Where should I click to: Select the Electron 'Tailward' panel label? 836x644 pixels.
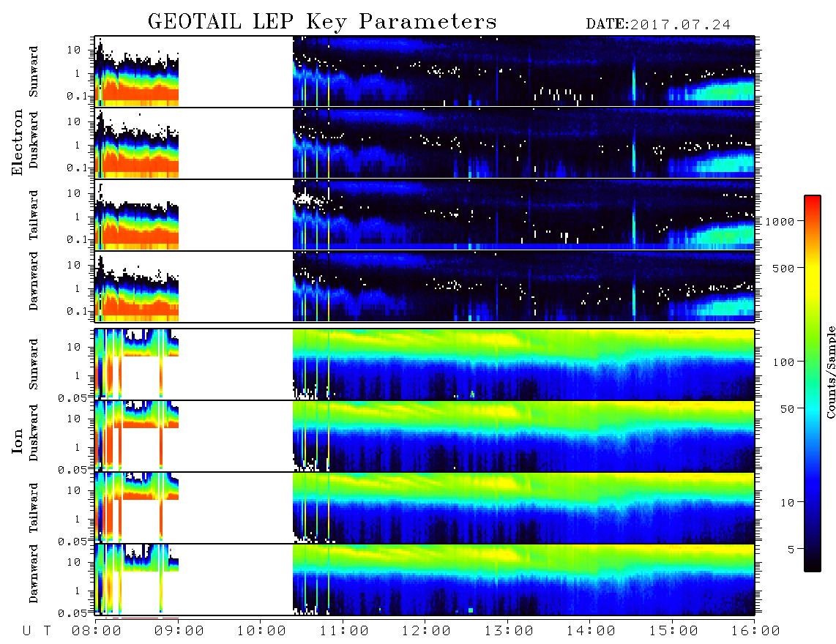pos(34,215)
